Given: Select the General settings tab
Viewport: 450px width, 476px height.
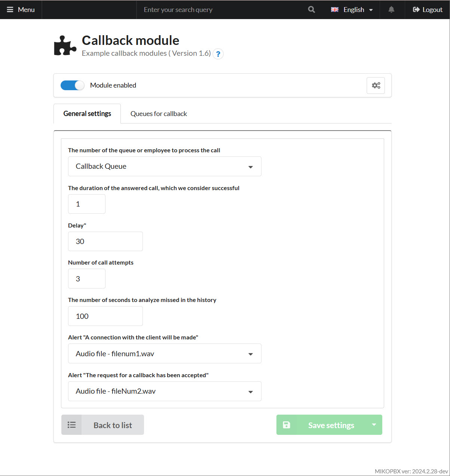Looking at the screenshot, I should (87, 114).
